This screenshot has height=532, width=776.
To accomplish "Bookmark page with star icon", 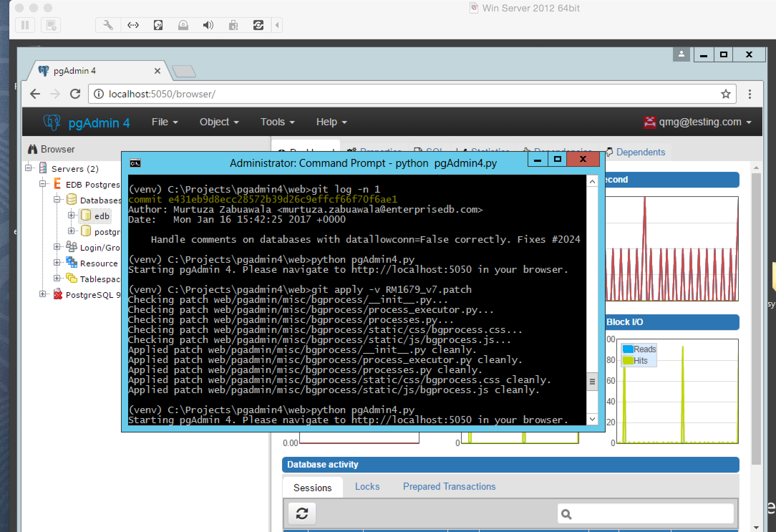I will [726, 94].
